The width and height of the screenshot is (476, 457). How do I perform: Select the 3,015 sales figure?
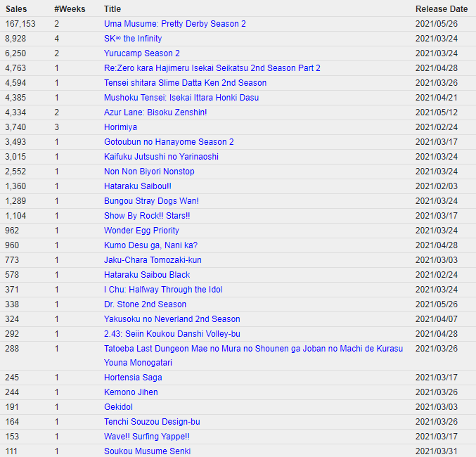click(15, 157)
